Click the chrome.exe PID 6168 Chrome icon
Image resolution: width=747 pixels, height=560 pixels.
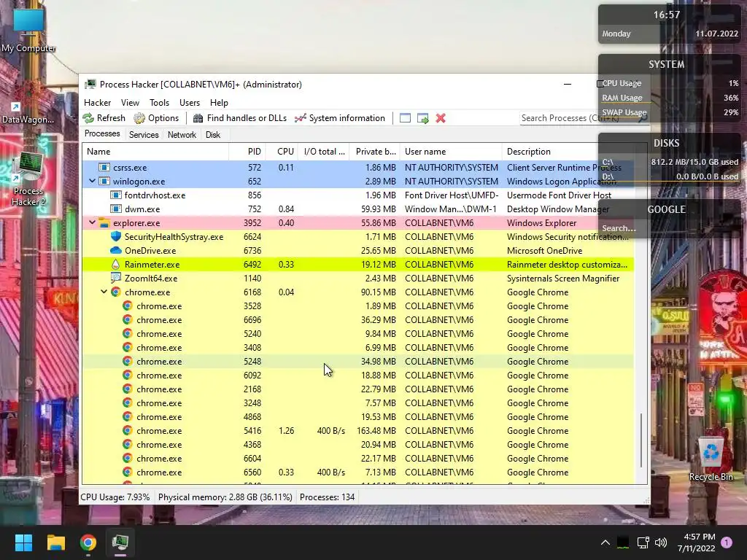coord(116,292)
